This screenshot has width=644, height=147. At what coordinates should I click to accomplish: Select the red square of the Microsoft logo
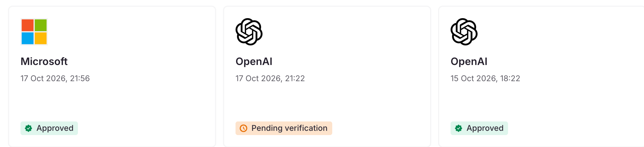click(28, 25)
